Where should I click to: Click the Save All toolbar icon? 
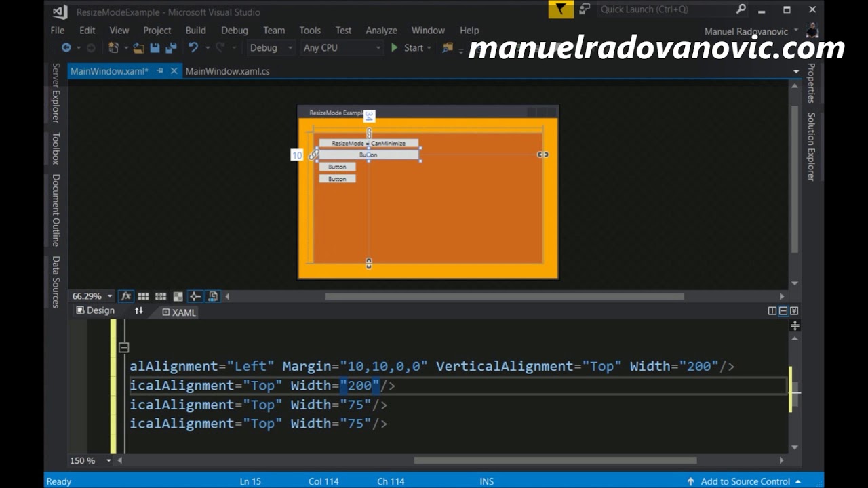click(171, 48)
